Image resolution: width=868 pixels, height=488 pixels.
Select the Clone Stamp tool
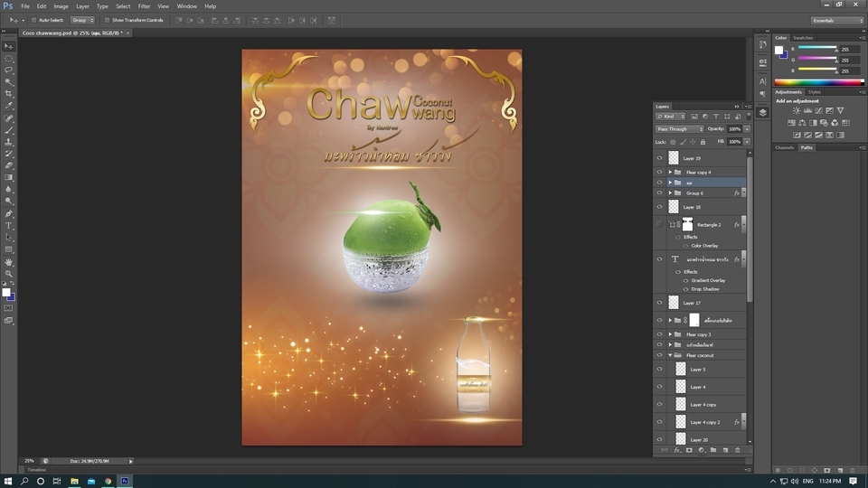pyautogui.click(x=8, y=142)
